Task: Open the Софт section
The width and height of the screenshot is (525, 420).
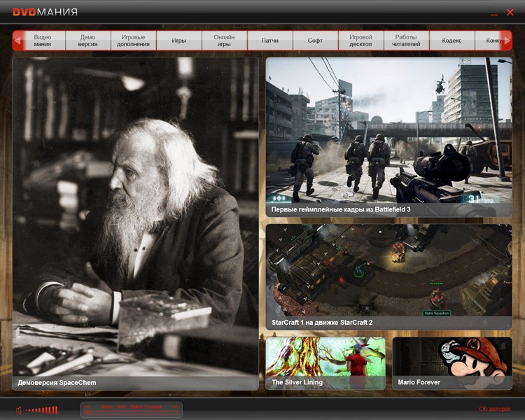Action: pos(316,41)
